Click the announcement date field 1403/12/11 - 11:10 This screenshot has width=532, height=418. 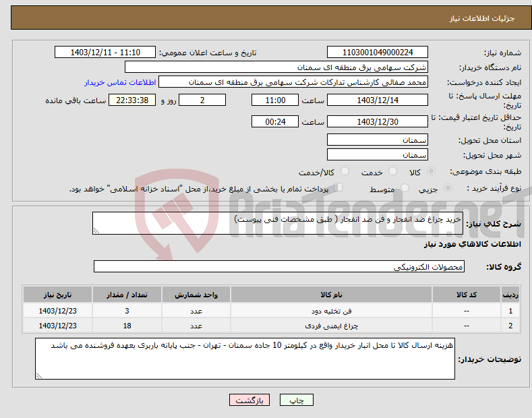point(105,53)
